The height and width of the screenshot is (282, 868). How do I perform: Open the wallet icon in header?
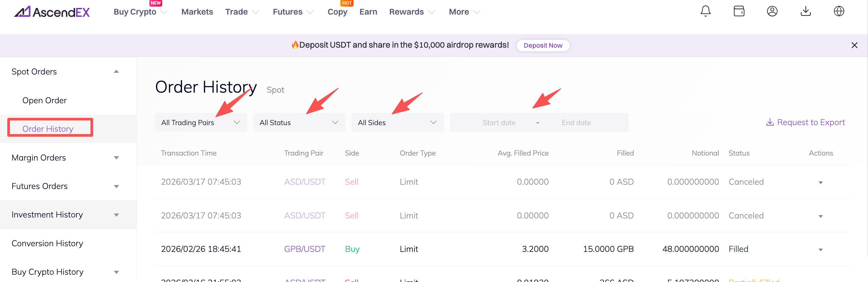tap(739, 12)
